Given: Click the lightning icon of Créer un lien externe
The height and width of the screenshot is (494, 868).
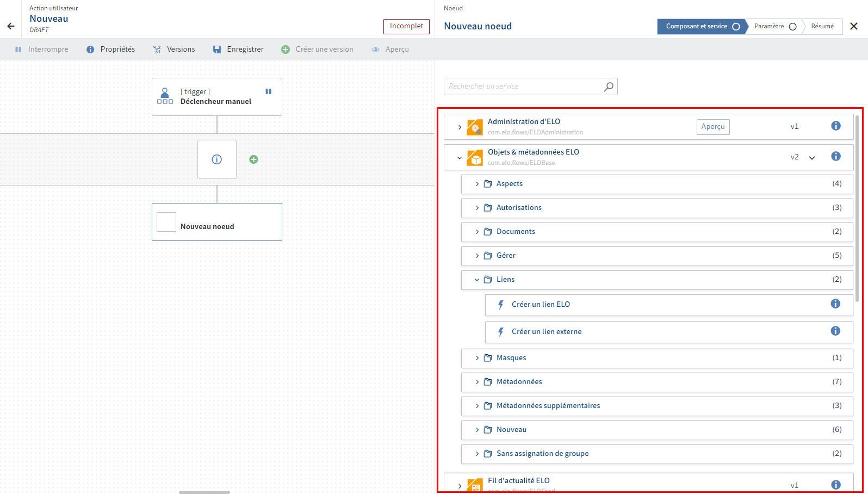Looking at the screenshot, I should pos(501,332).
